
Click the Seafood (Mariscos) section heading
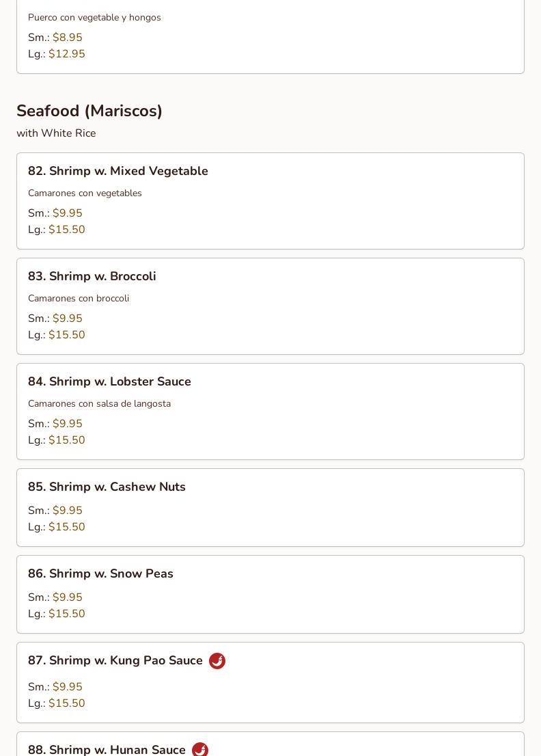pos(89,111)
